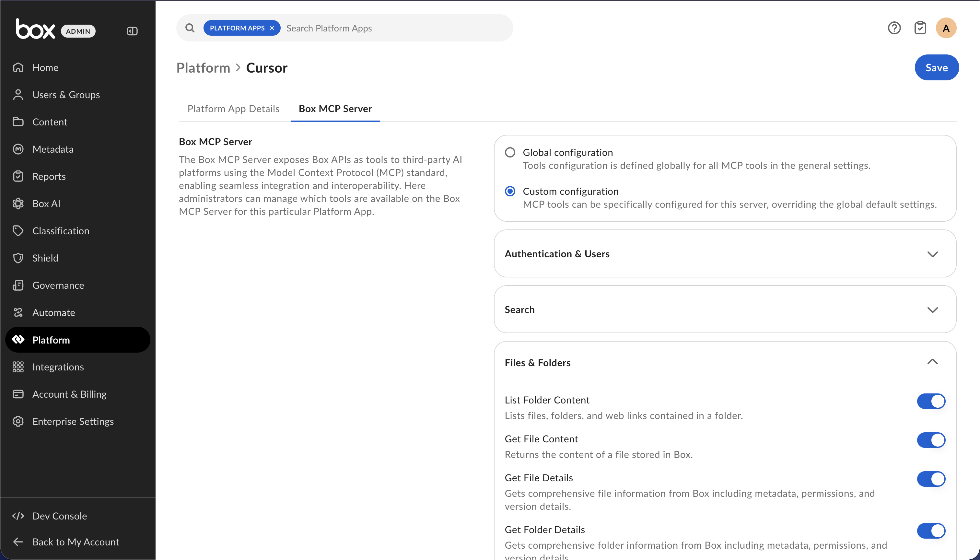
Task: Switch to Platform App Details tab
Action: [233, 109]
